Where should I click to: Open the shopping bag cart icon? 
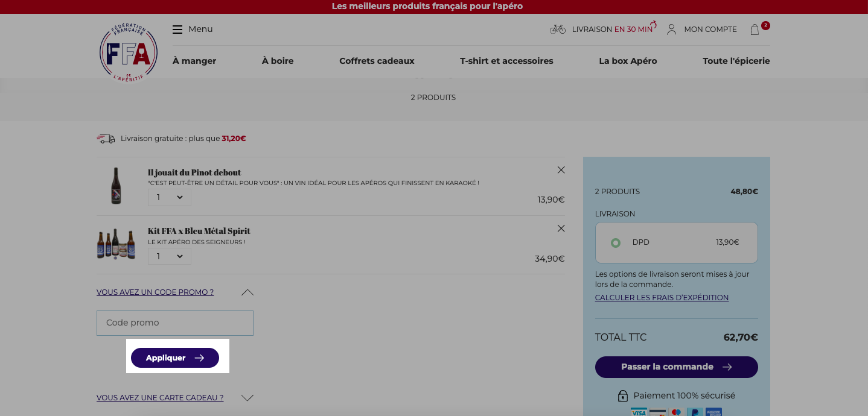[x=755, y=30]
